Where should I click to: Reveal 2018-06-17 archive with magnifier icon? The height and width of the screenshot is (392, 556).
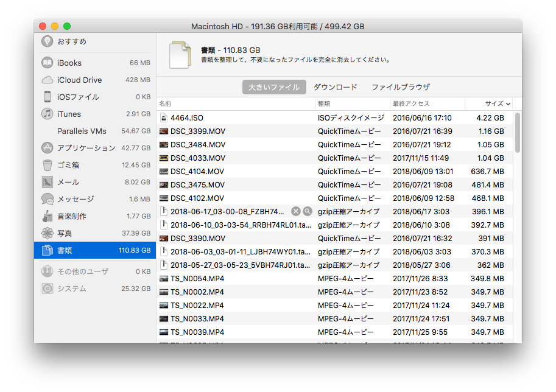click(x=308, y=212)
